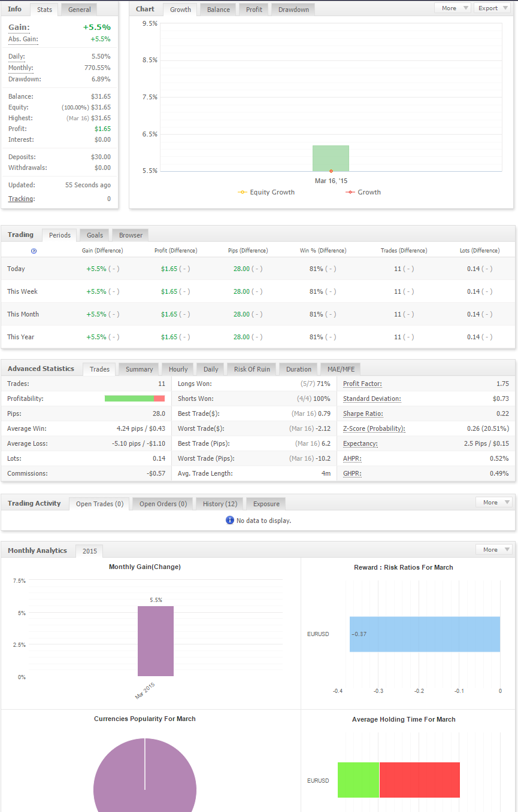The width and height of the screenshot is (518, 812).
Task: Select the Open Trades (0) tab
Action: 99,504
